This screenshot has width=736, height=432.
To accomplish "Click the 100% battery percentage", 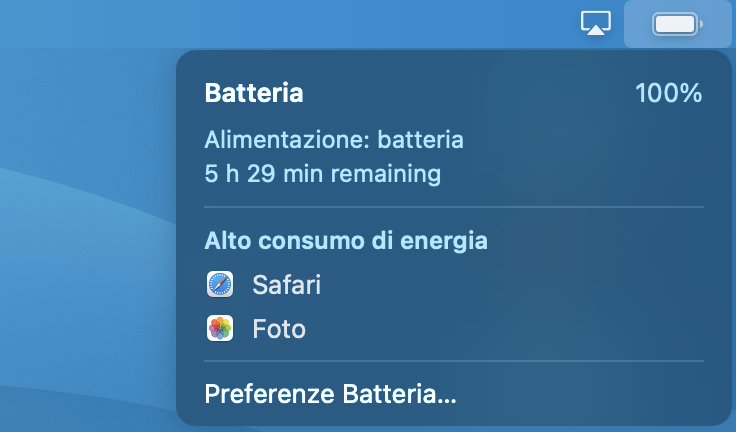I will tap(668, 93).
